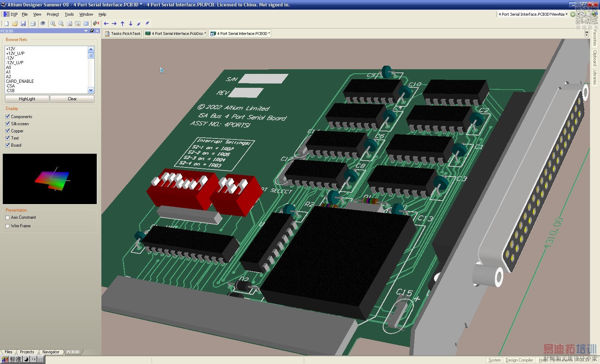Image resolution: width=600 pixels, height=364 pixels.
Task: Switch to the Tasks.PickATask tab
Action: pos(122,34)
